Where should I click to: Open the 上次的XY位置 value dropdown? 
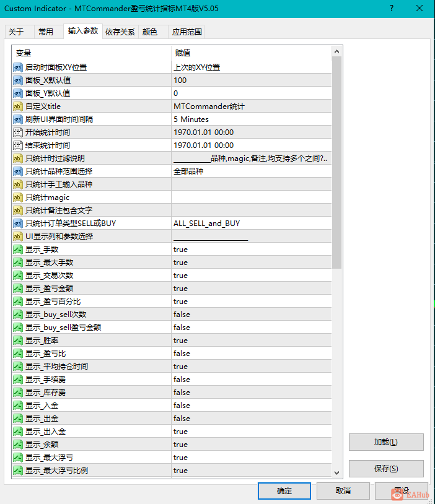(x=252, y=67)
